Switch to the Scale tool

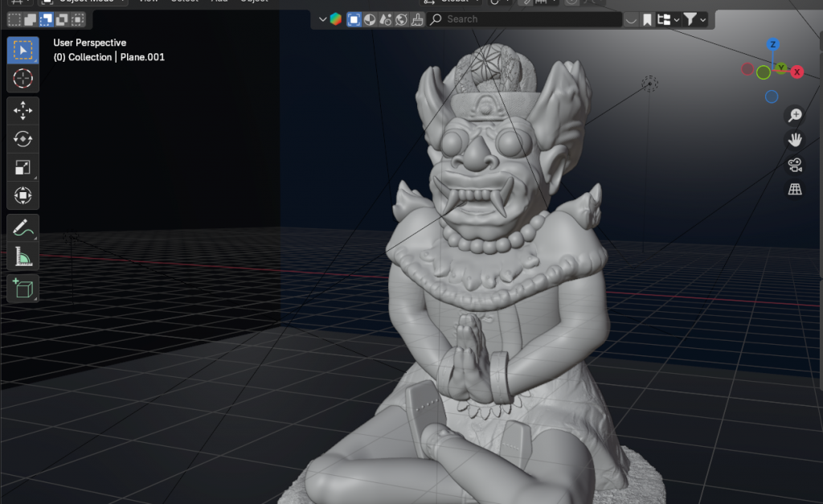tap(23, 167)
